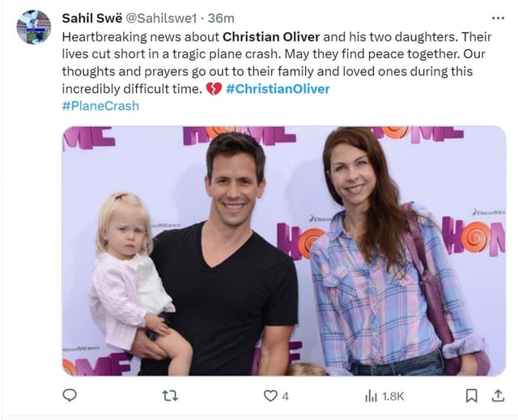Bookmark this tweet

[471, 396]
